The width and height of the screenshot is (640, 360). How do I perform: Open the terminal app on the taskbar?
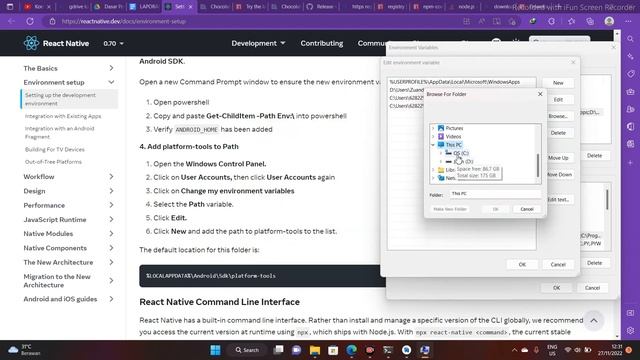pos(388,350)
